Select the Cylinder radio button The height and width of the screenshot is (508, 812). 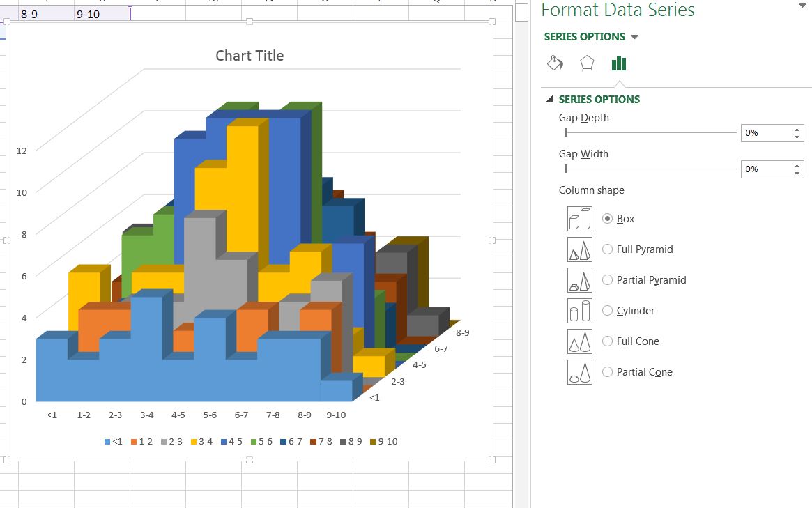pos(608,311)
